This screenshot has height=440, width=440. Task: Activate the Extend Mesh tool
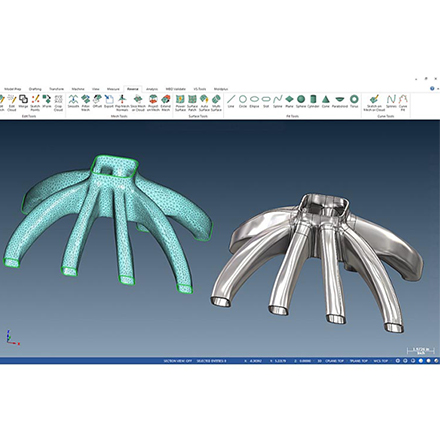tap(166, 103)
